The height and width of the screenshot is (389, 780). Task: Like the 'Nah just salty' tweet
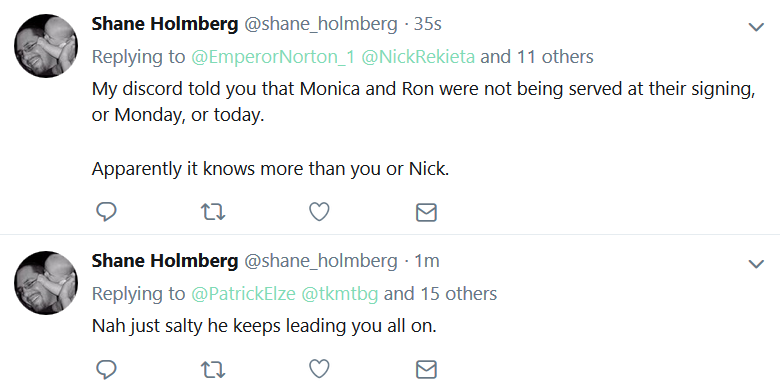coord(319,370)
